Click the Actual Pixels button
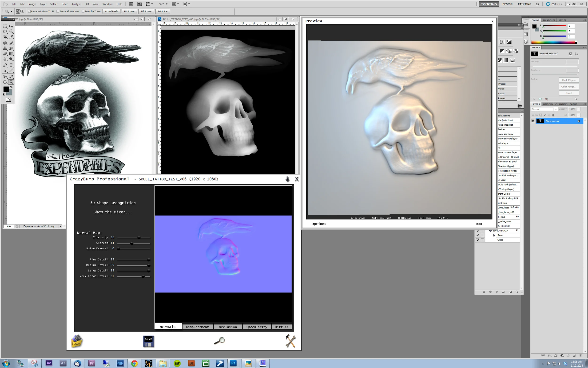Viewport: 588px width, 368px height. (111, 12)
